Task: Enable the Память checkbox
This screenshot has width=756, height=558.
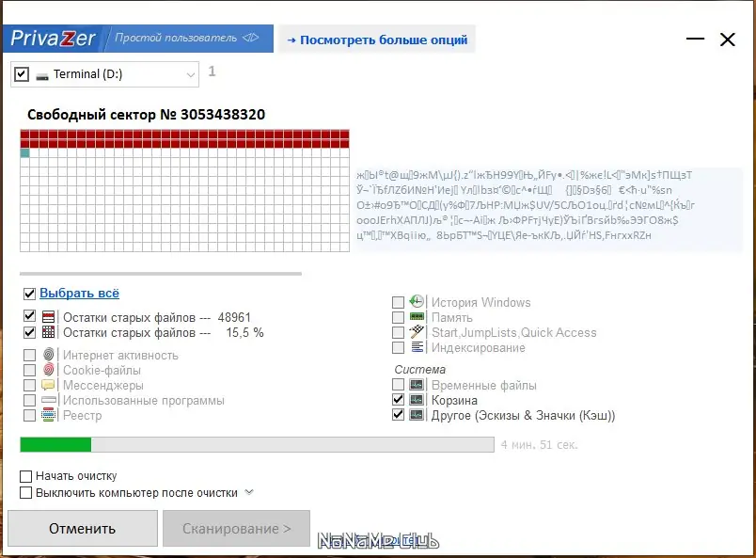Action: [399, 317]
